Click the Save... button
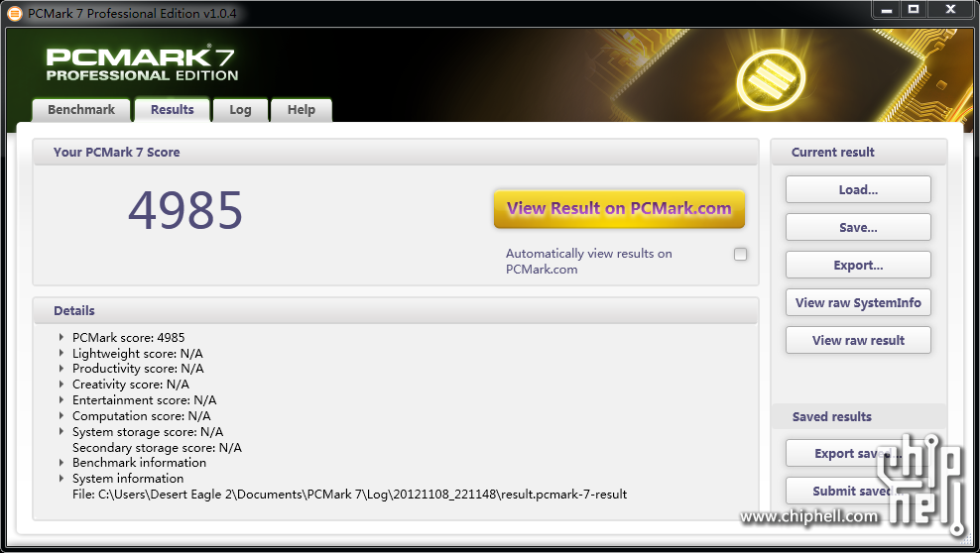 (858, 227)
